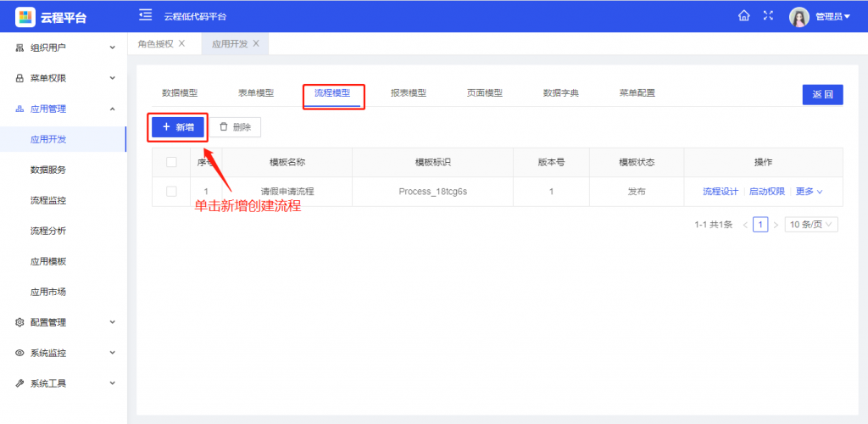Click the 新增 button to create flow

[178, 127]
